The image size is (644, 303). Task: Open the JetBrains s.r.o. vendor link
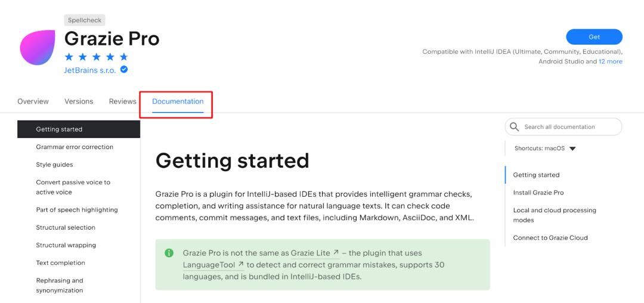(90, 70)
